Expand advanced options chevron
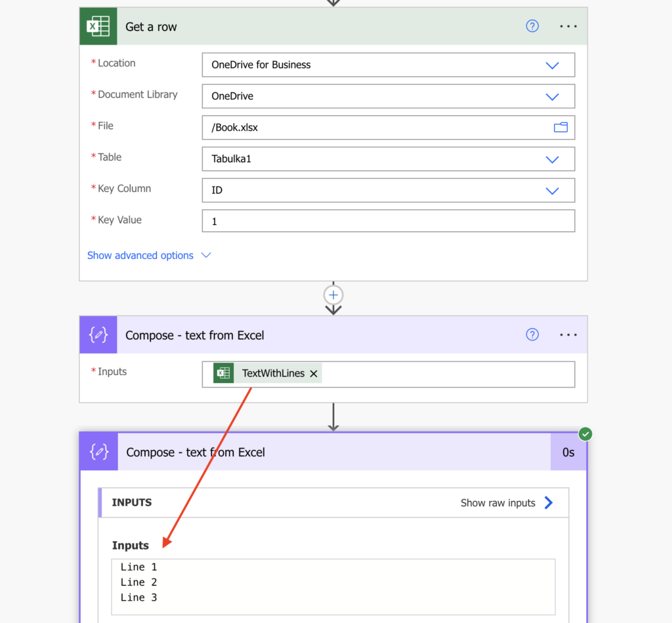Screen dimensions: 672x623 point(206,255)
